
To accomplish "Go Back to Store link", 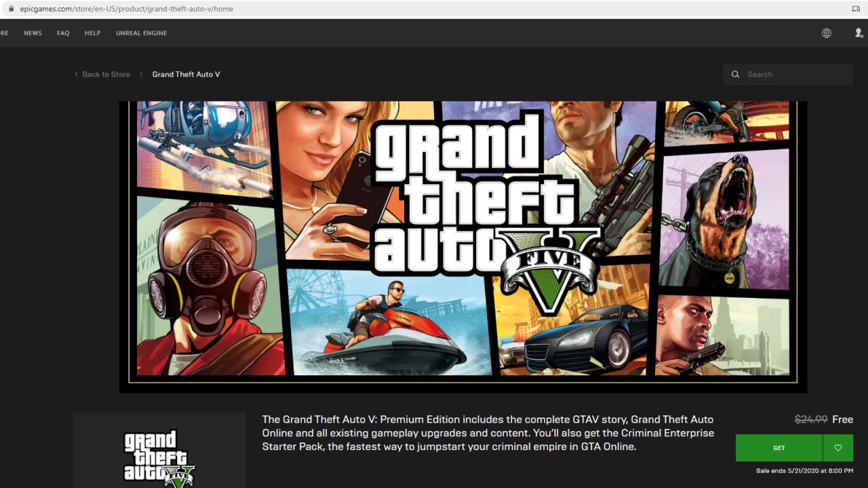I will [106, 75].
